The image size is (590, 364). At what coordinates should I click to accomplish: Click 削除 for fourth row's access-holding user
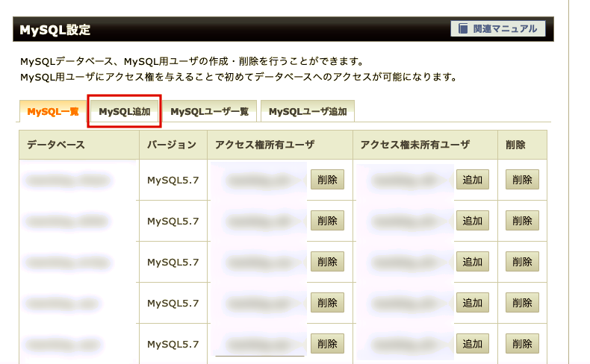pyautogui.click(x=327, y=302)
